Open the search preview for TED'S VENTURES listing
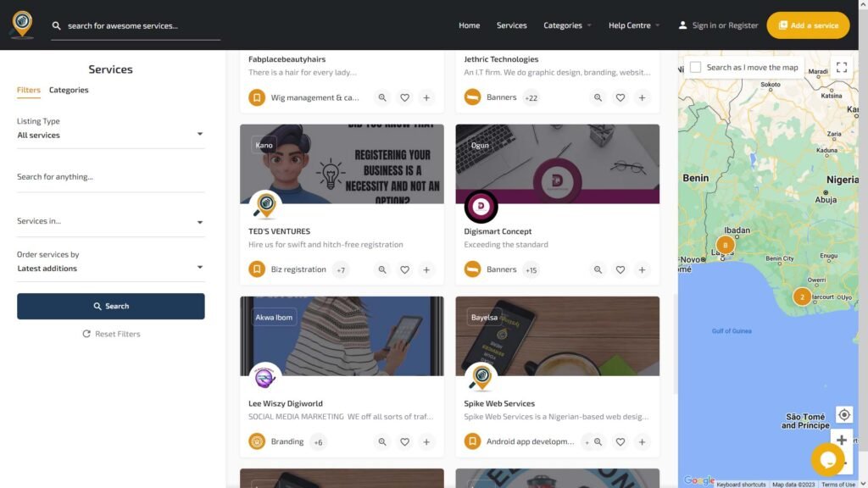The image size is (868, 488). [x=382, y=269]
